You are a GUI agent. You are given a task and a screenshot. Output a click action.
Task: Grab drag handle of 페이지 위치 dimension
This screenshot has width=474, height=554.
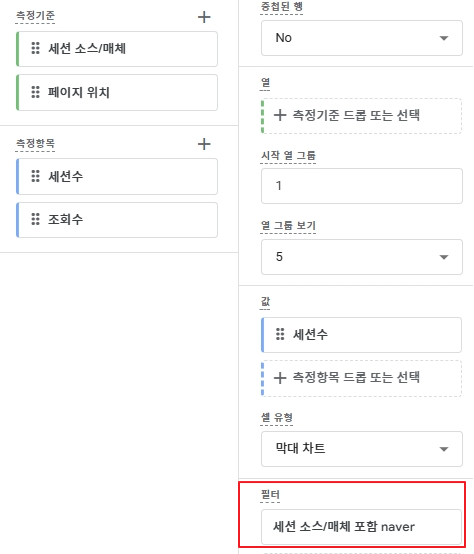click(x=35, y=92)
